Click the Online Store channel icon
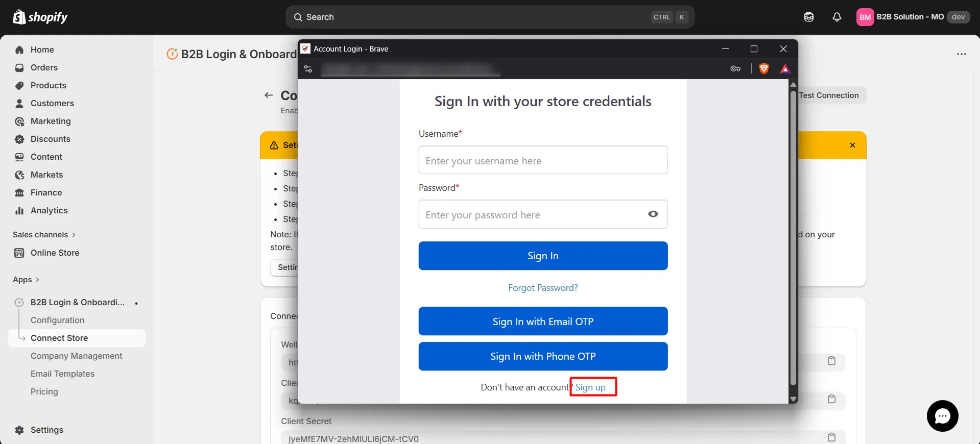The height and width of the screenshot is (444, 980). [x=19, y=253]
